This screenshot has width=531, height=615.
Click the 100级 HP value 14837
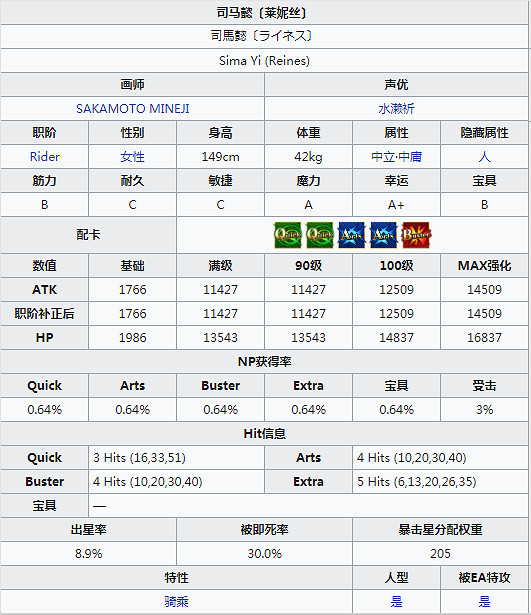(396, 338)
